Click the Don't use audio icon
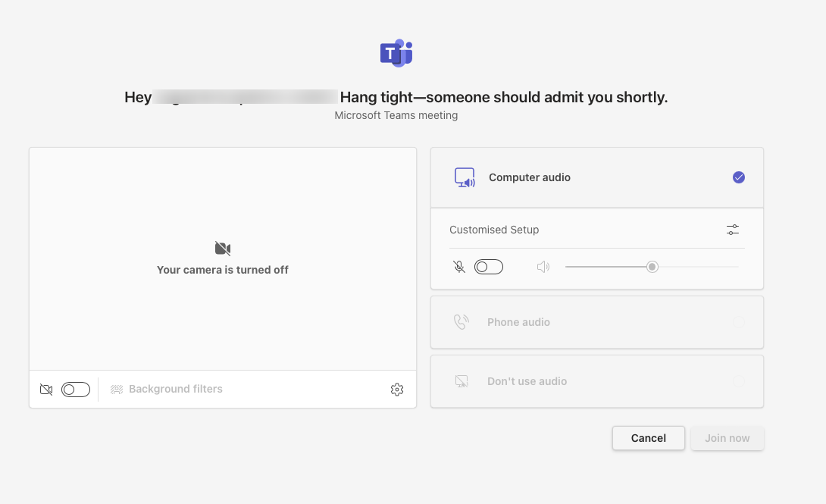Screen dimensions: 826x504 coord(461,380)
